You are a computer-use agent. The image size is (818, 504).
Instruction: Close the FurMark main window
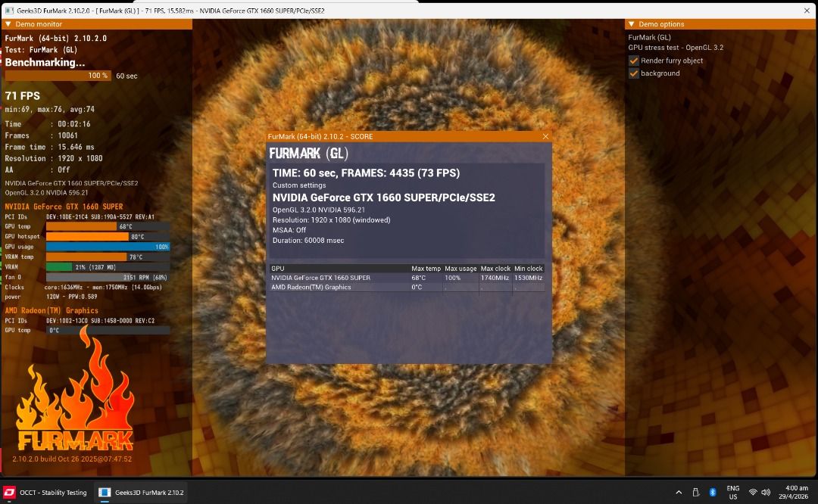click(x=807, y=11)
